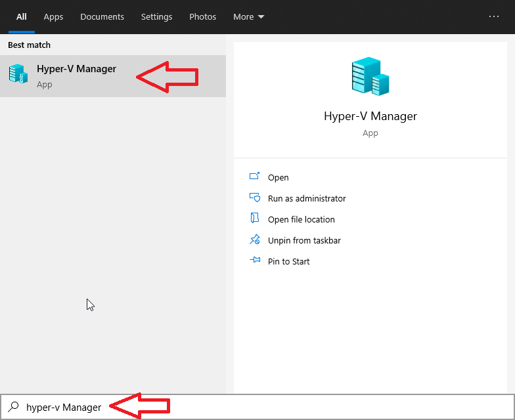515x420 pixels.
Task: Click the Open file location folder icon
Action: pos(255,219)
